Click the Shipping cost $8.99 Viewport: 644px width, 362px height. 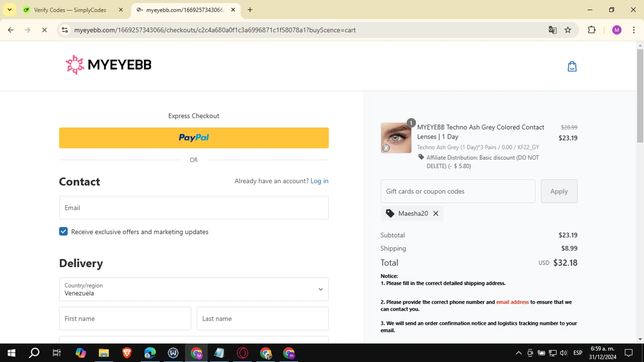(569, 248)
